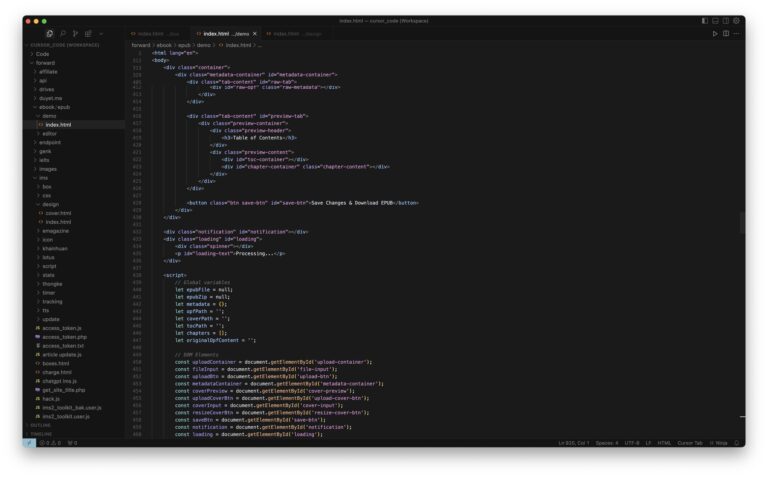Viewport: 768px width, 477px height.
Task: Open the Extensions view icon
Action: (x=88, y=34)
